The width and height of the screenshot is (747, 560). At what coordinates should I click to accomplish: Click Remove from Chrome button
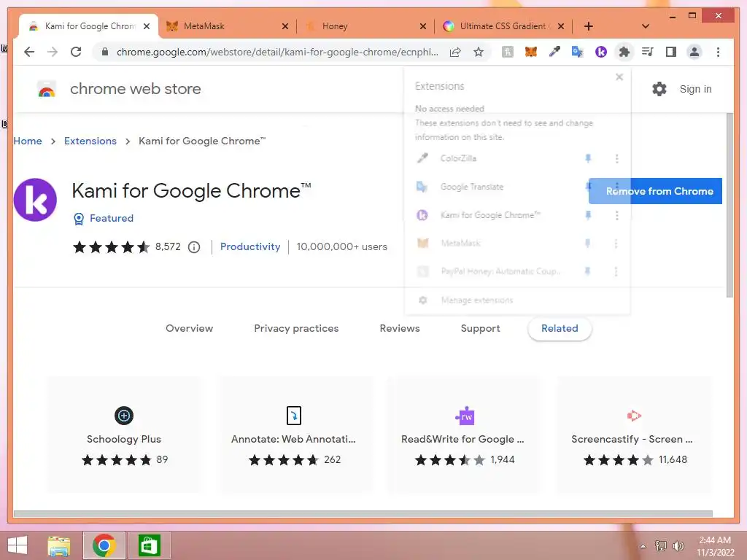(x=656, y=191)
